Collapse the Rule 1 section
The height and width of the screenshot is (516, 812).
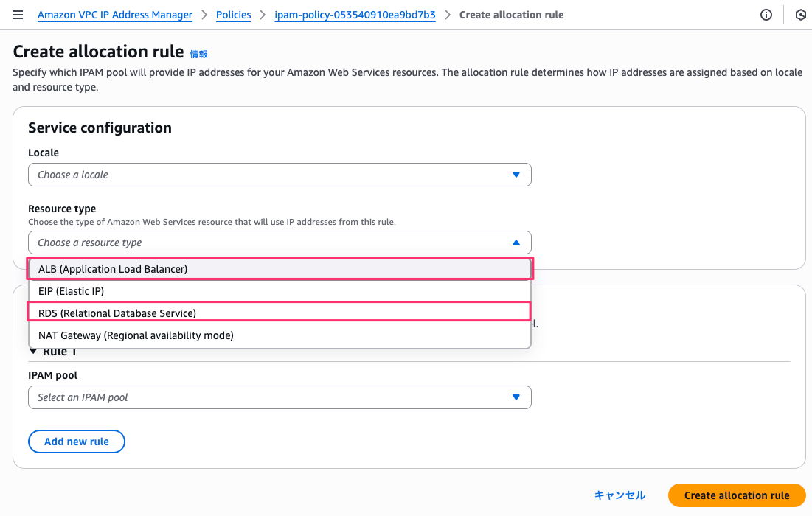click(x=33, y=352)
